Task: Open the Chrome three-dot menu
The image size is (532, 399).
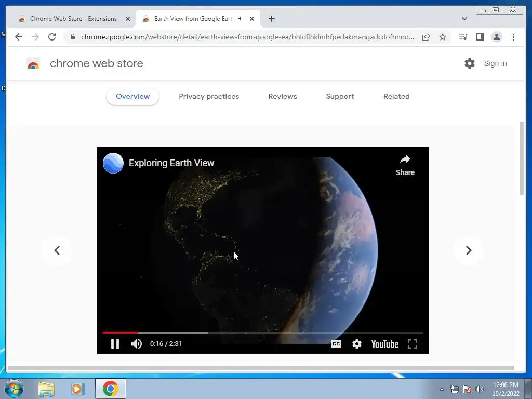Action: [513, 37]
